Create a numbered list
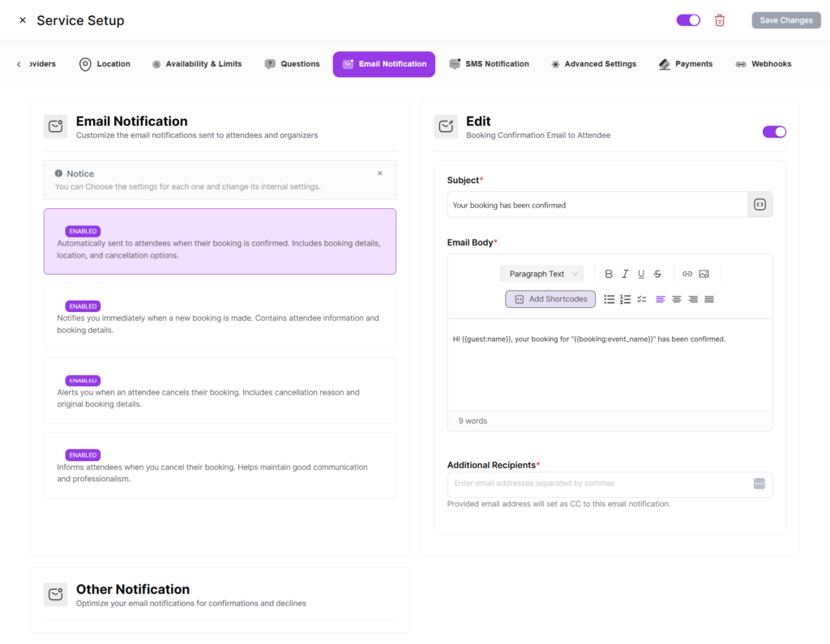The width and height of the screenshot is (830, 644). (625, 299)
